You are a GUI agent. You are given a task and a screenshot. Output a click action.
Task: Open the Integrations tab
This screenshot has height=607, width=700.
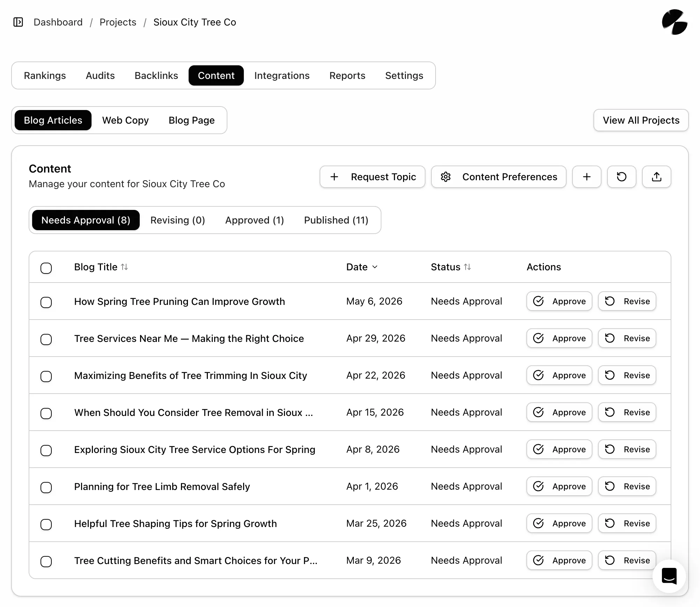282,75
